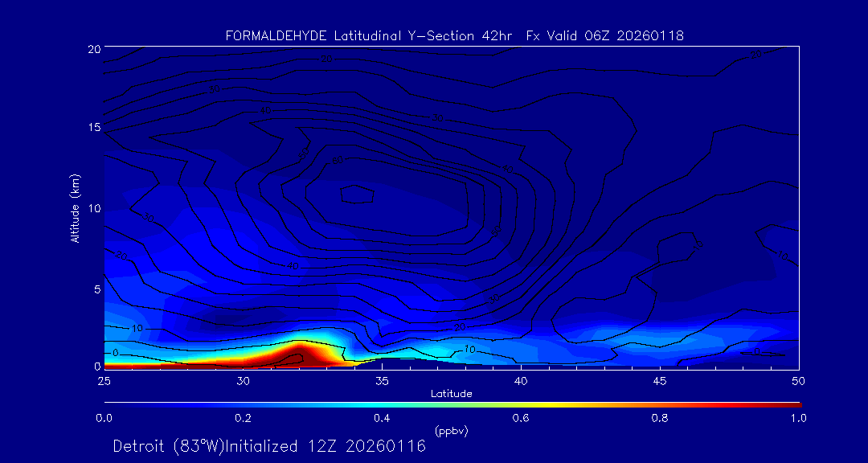
Task: Click altitude axis tick label 20
Action: pyautogui.click(x=93, y=48)
